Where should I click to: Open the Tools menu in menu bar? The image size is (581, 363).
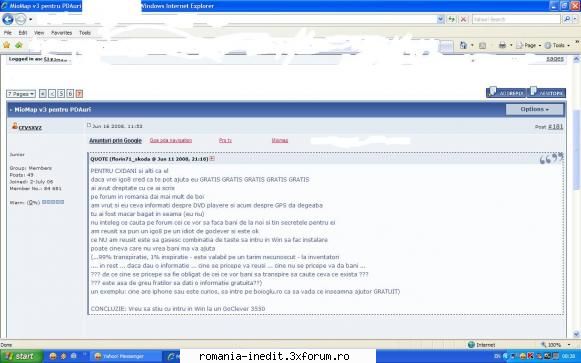tap(85, 33)
